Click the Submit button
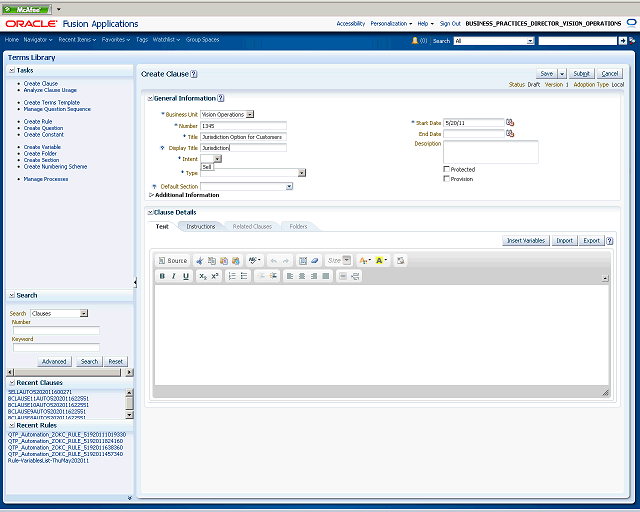This screenshot has width=640, height=512. pyautogui.click(x=581, y=73)
